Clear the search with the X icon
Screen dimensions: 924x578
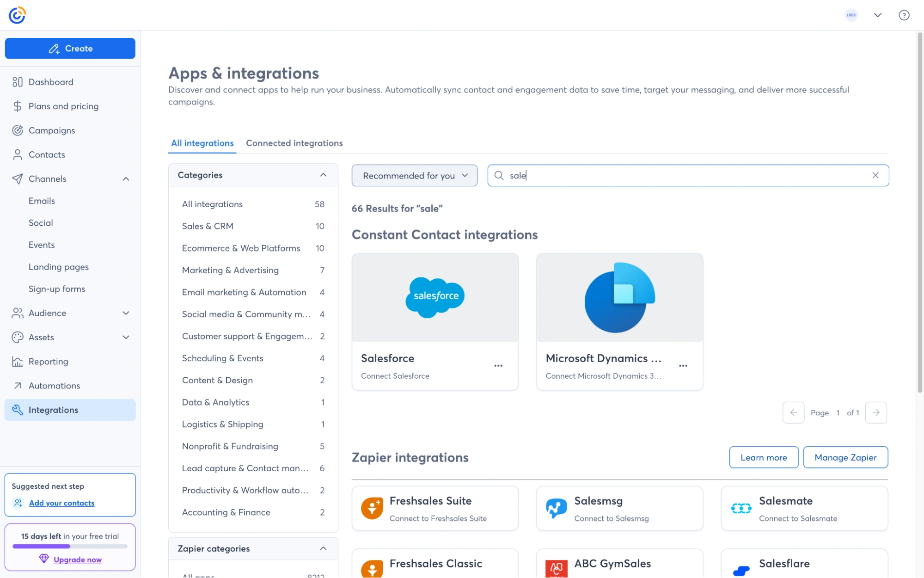click(875, 175)
